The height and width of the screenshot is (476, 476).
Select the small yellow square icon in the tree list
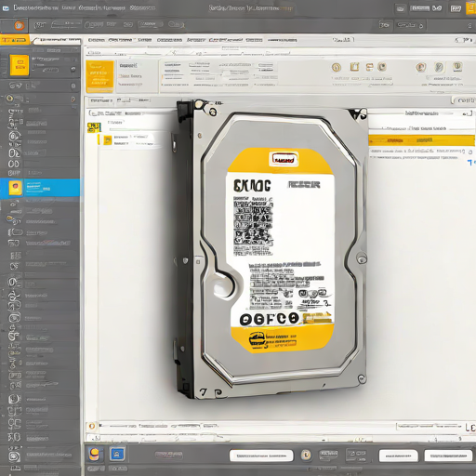(x=108, y=140)
